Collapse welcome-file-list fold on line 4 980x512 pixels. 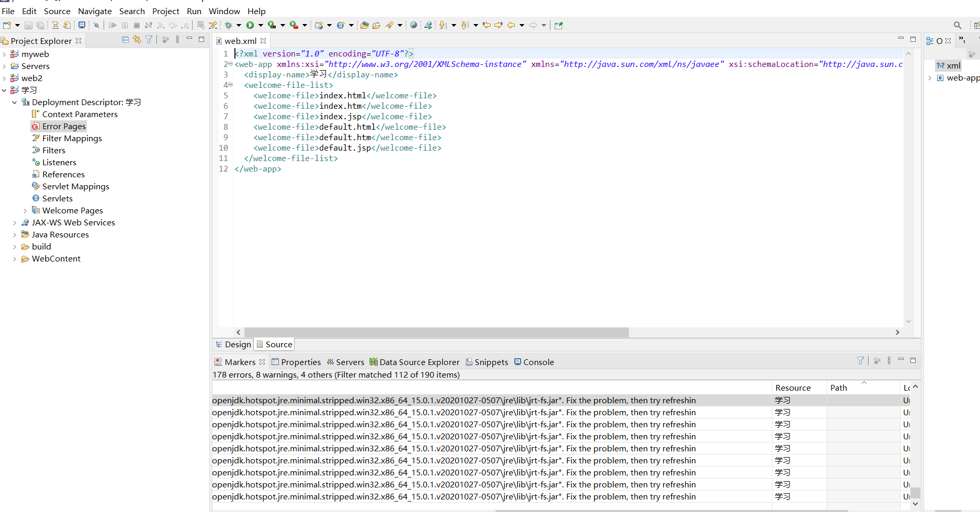click(230, 85)
